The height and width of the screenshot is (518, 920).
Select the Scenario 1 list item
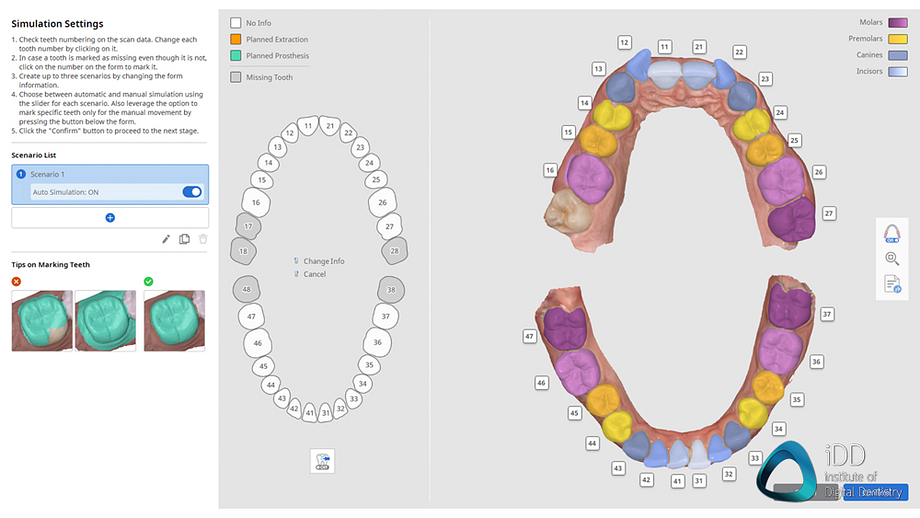110,174
